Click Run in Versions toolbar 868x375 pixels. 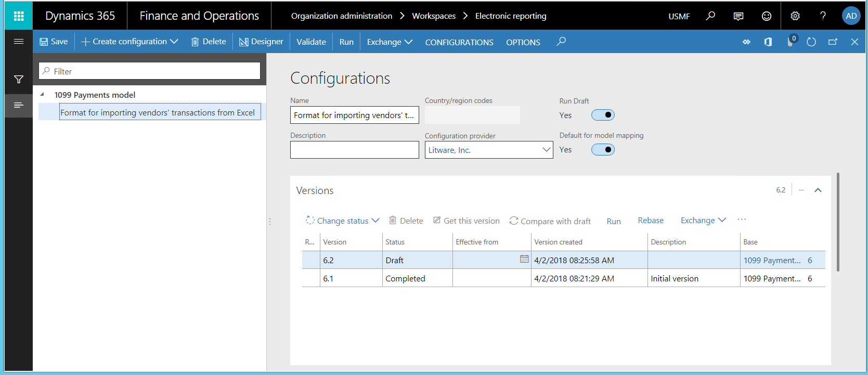pos(614,221)
